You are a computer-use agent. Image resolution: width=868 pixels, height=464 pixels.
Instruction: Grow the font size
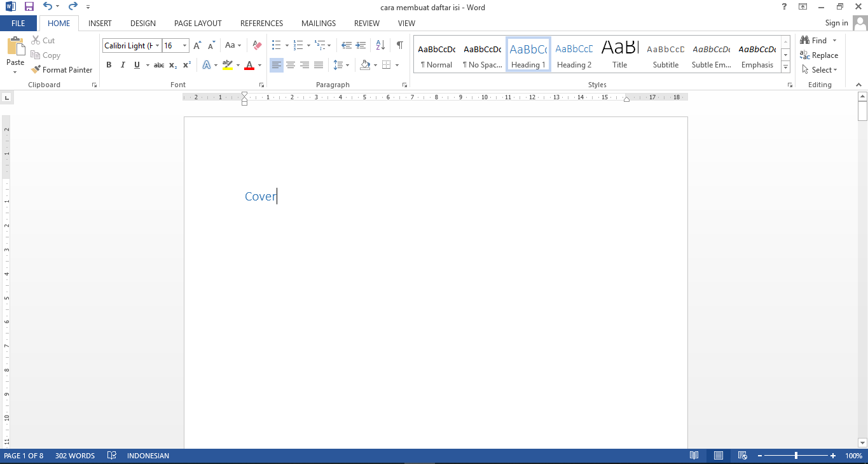point(197,46)
